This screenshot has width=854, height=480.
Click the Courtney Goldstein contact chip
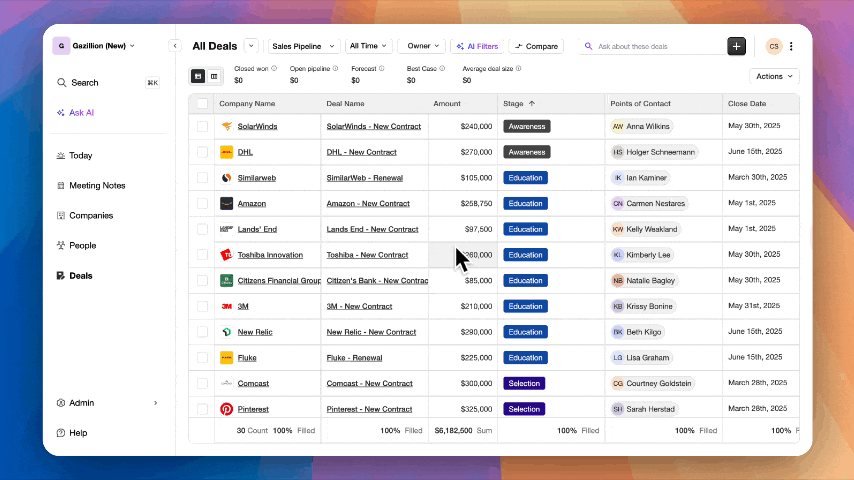pos(652,383)
